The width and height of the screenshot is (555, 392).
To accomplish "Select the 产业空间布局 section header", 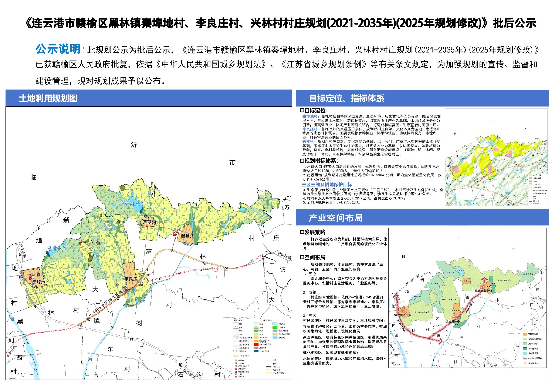I will pyautogui.click(x=335, y=218).
